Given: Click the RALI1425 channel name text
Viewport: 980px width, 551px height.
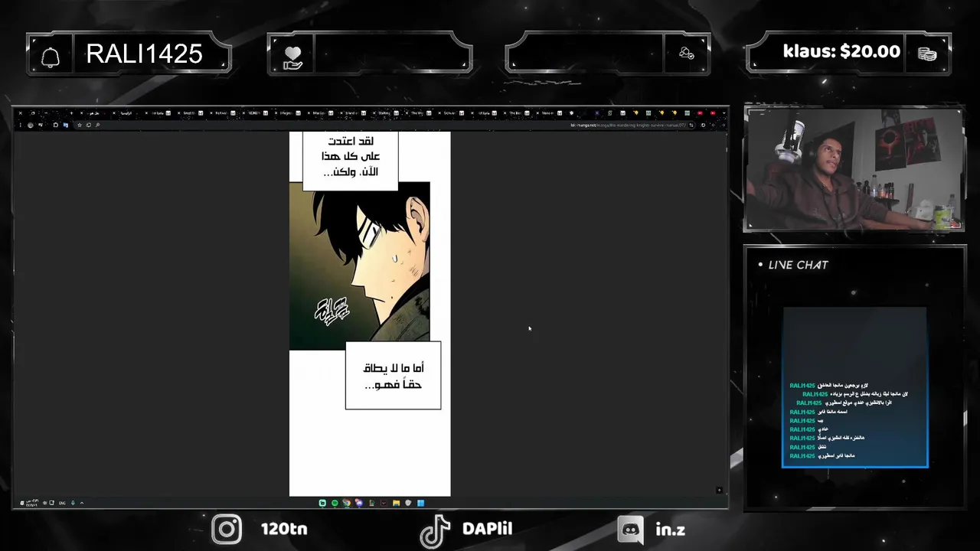Looking at the screenshot, I should click(144, 54).
